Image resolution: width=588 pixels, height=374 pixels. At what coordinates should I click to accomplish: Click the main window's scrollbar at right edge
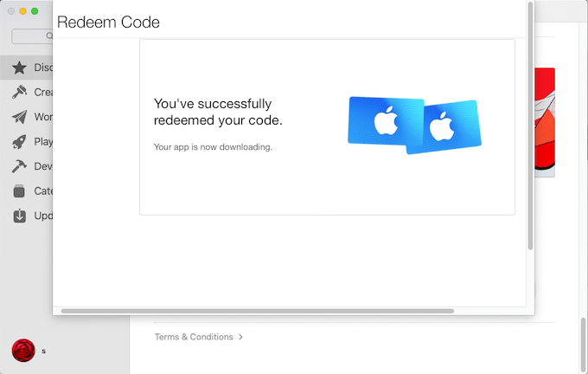583,345
